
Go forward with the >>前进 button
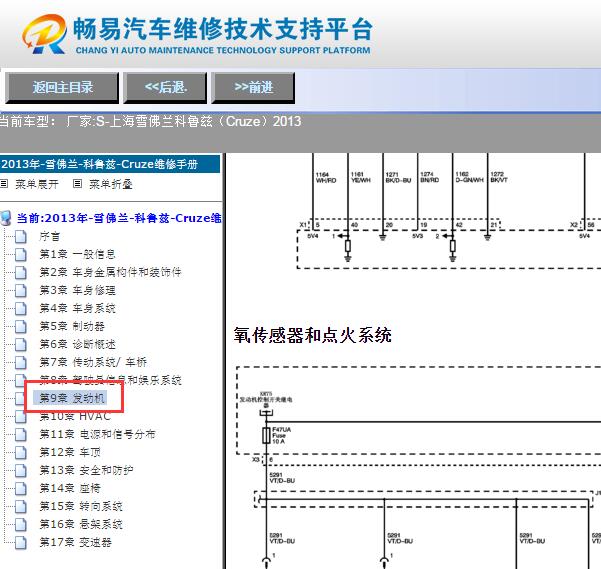[253, 87]
